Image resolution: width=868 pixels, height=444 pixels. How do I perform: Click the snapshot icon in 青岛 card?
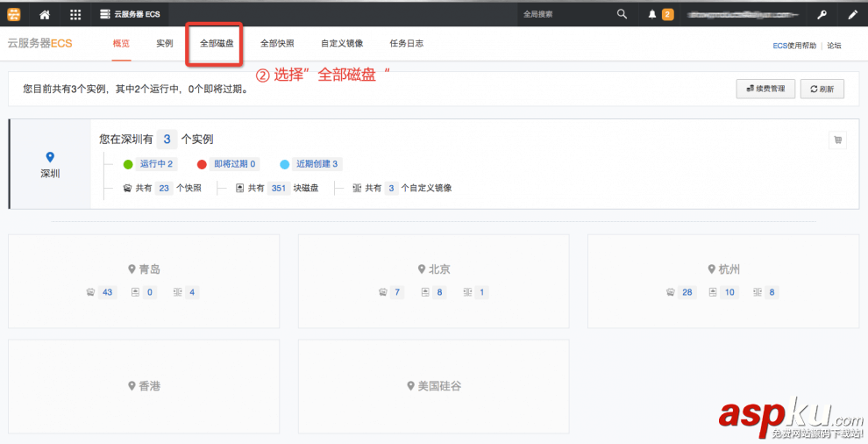click(x=90, y=293)
